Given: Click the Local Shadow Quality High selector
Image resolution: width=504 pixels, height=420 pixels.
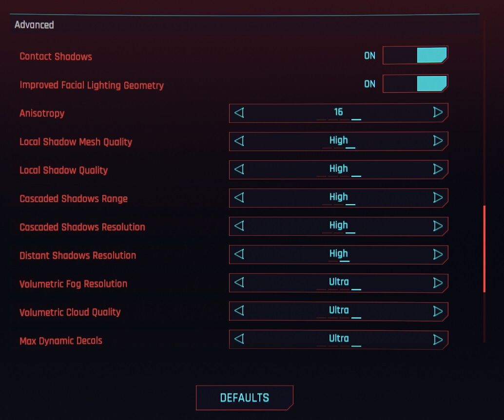Looking at the screenshot, I should (x=338, y=170).
